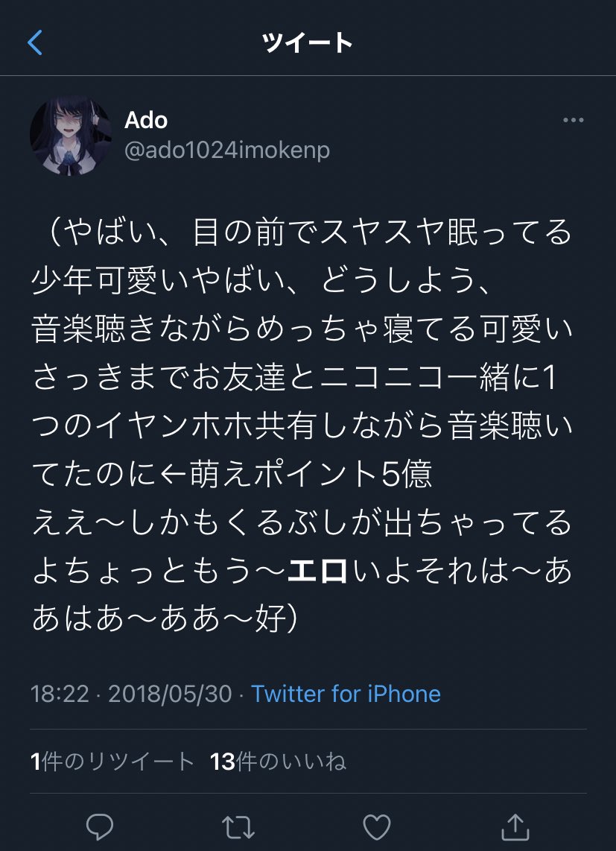616x851 pixels.
Task: Tap the last tweet line ending 好)
Action: tap(165, 619)
